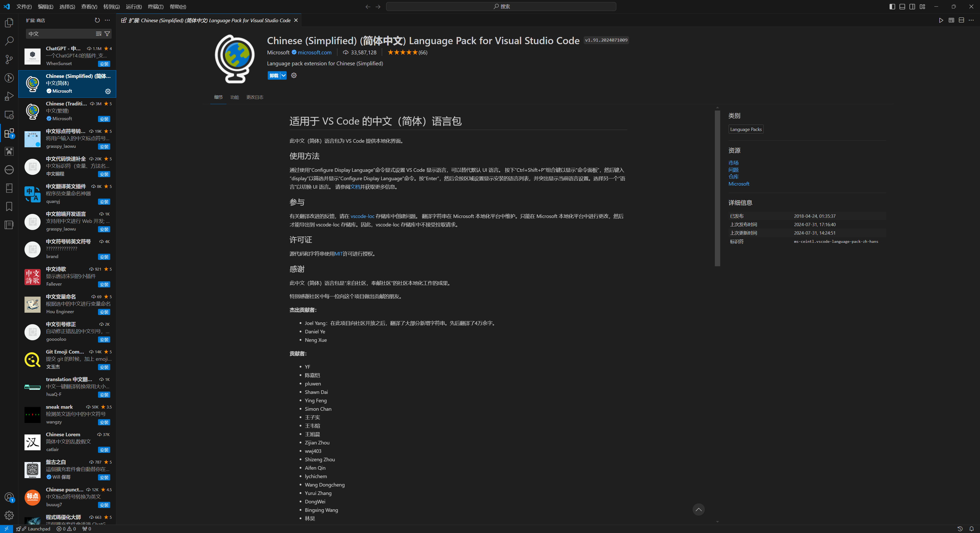This screenshot has width=980, height=533.
Task: Click the readme vertical scrollbar
Action: [717, 188]
